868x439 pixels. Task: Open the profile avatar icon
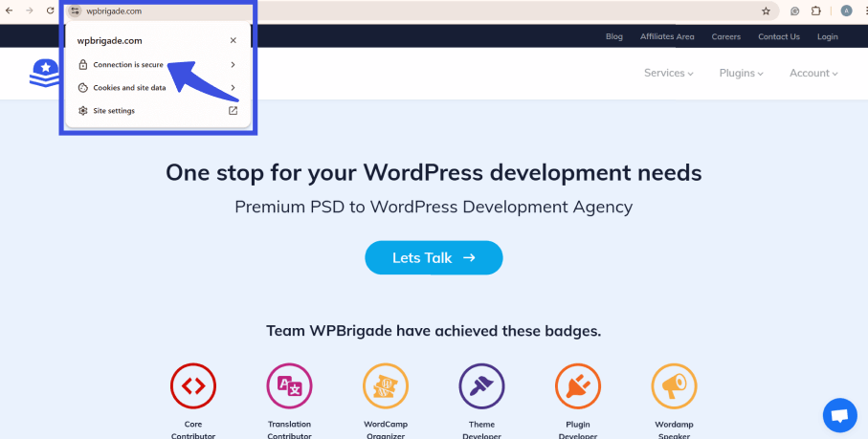point(846,11)
